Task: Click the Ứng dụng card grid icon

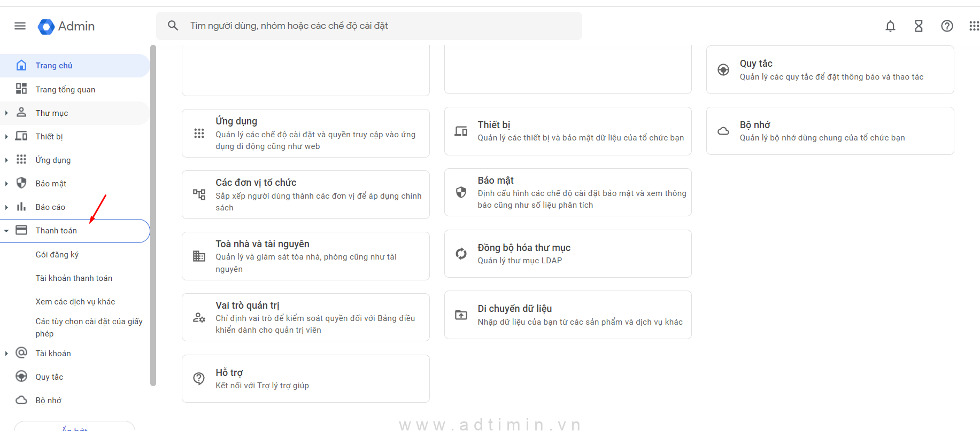Action: [199, 133]
